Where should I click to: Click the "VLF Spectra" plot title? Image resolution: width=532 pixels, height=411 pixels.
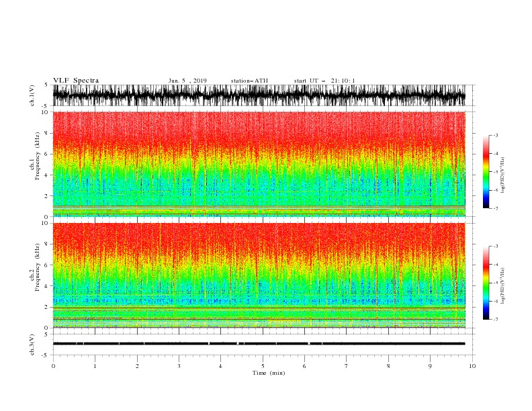coord(76,81)
